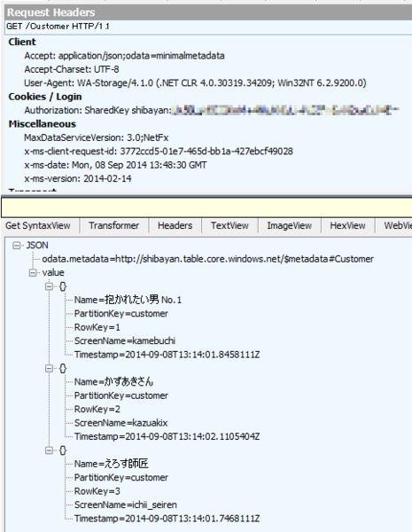
Task: Select the Name=えろす師匠 row
Action: 112,464
